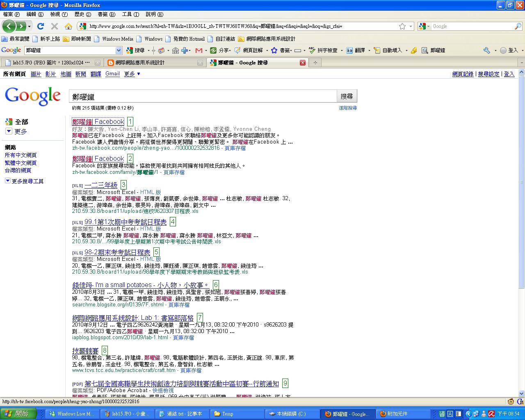This screenshot has width=525, height=420.
Task: Open the forward/back history dropdown arrow
Action: tap(30, 26)
